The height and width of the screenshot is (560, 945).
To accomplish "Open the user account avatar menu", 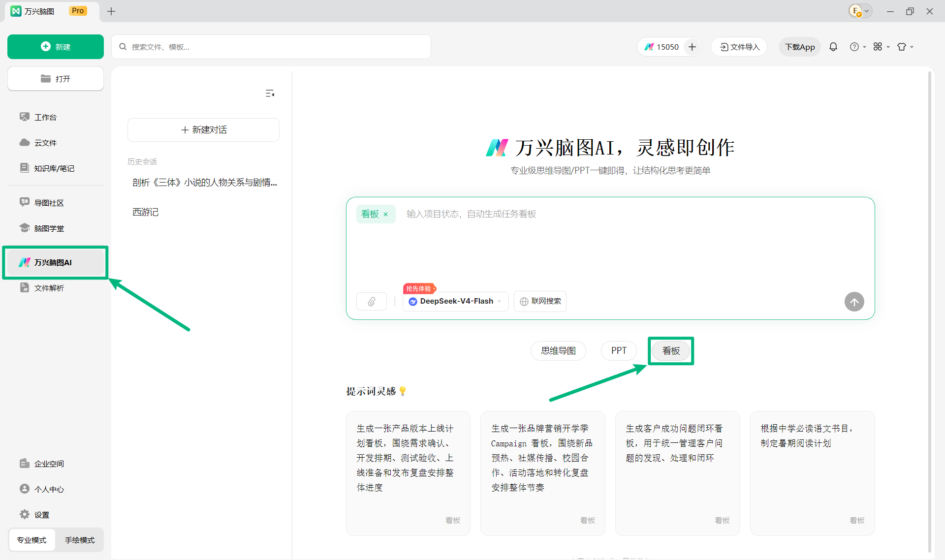I will pyautogui.click(x=860, y=11).
